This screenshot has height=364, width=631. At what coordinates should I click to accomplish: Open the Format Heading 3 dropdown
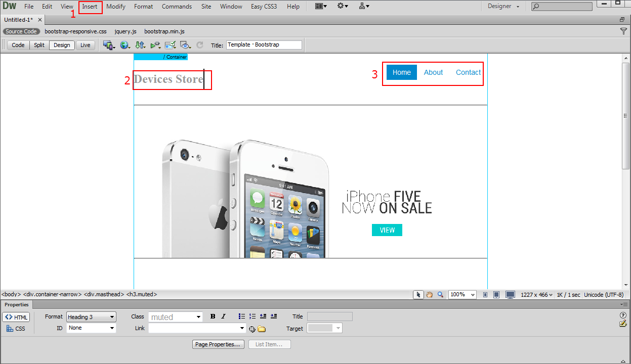[x=91, y=317]
